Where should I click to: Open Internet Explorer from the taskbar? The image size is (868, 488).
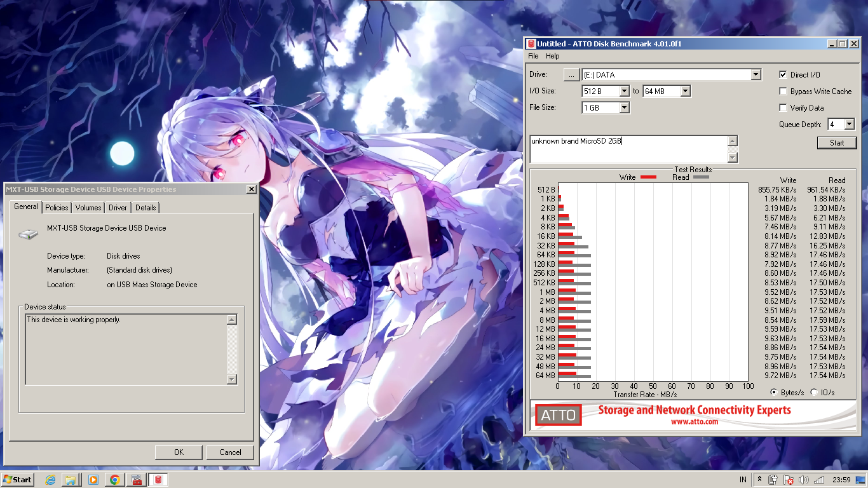click(x=51, y=480)
